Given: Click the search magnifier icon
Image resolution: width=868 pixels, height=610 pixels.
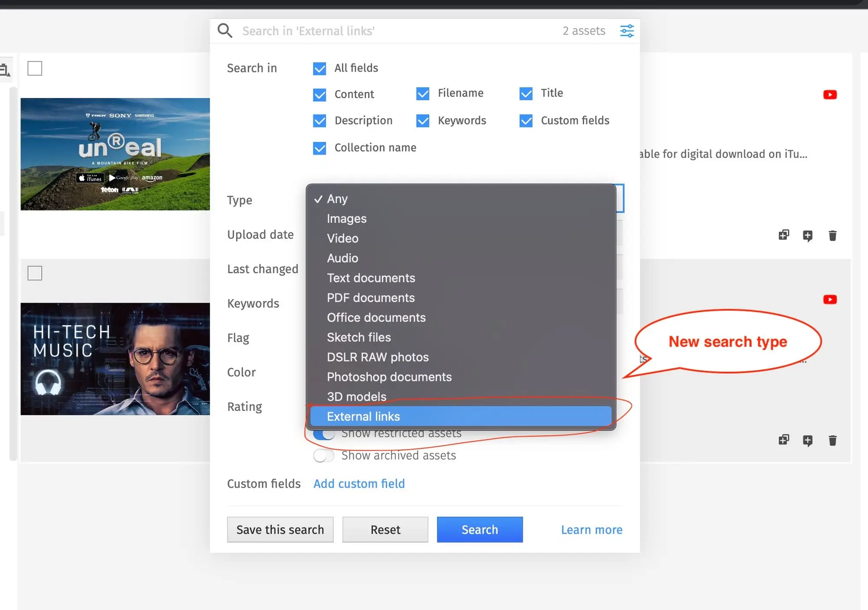Looking at the screenshot, I should click(225, 31).
